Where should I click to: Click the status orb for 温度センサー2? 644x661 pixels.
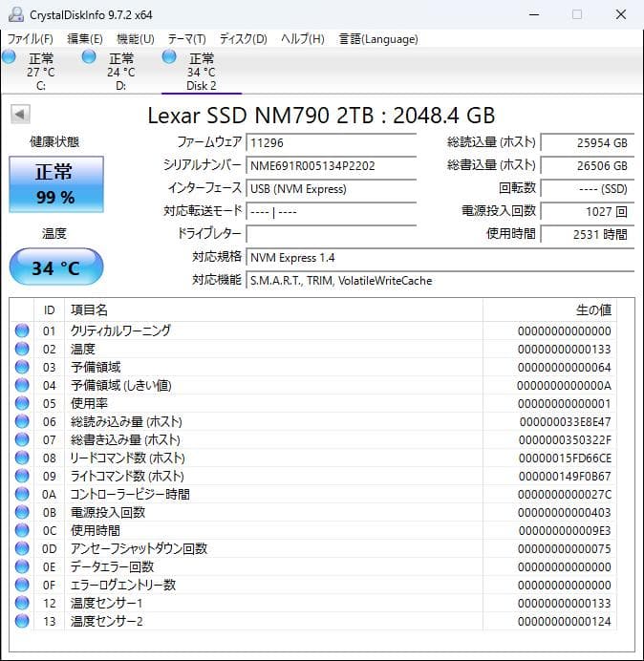22,621
